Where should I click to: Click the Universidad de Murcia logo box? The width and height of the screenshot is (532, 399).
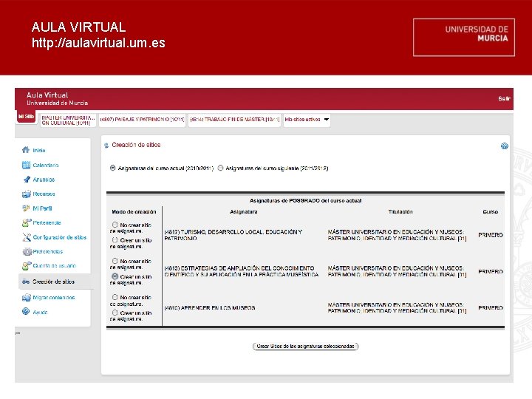coord(464,38)
